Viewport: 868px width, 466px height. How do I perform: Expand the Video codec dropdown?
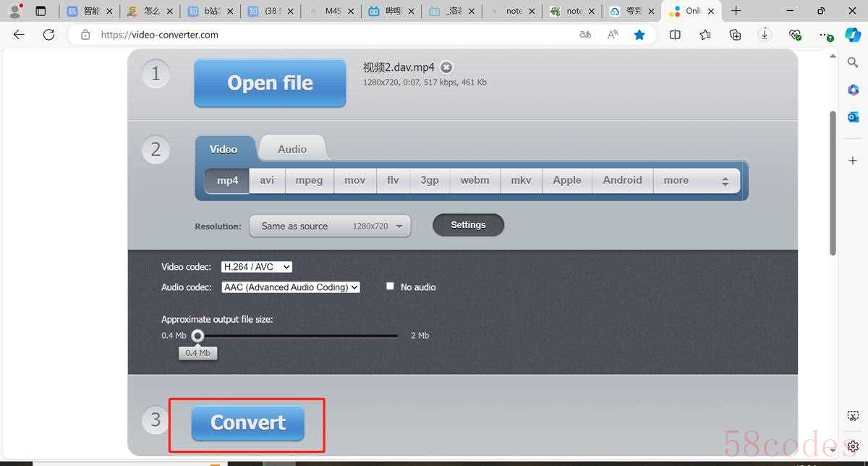pos(257,267)
